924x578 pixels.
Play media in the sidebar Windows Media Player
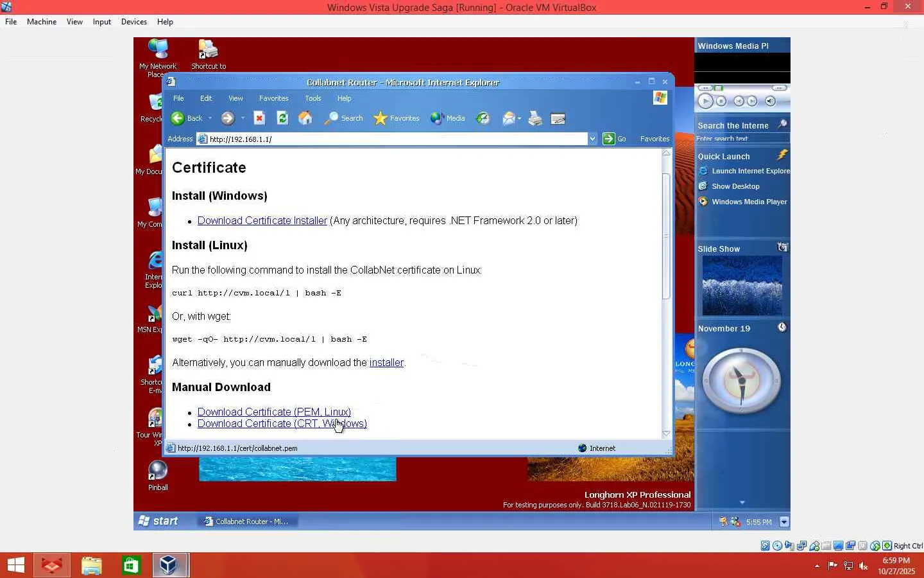pos(705,101)
